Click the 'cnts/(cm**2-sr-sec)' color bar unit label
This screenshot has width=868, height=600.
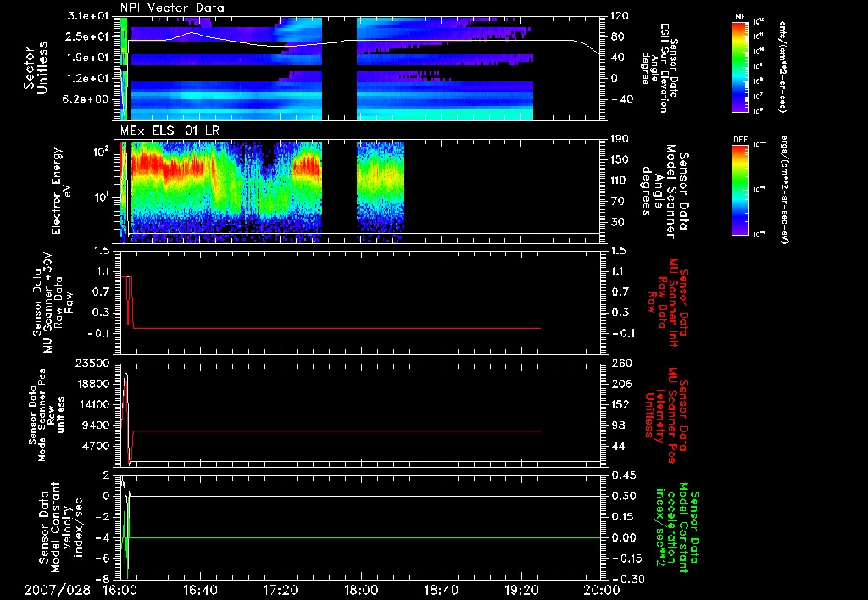782,66
